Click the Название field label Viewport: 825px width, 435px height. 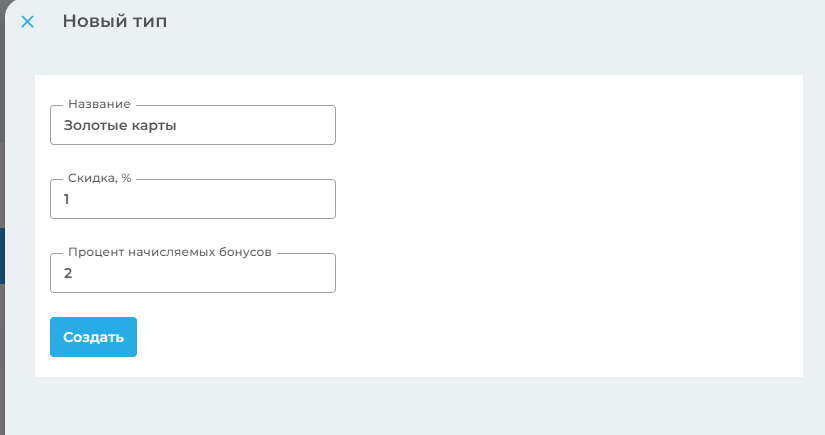coord(99,104)
